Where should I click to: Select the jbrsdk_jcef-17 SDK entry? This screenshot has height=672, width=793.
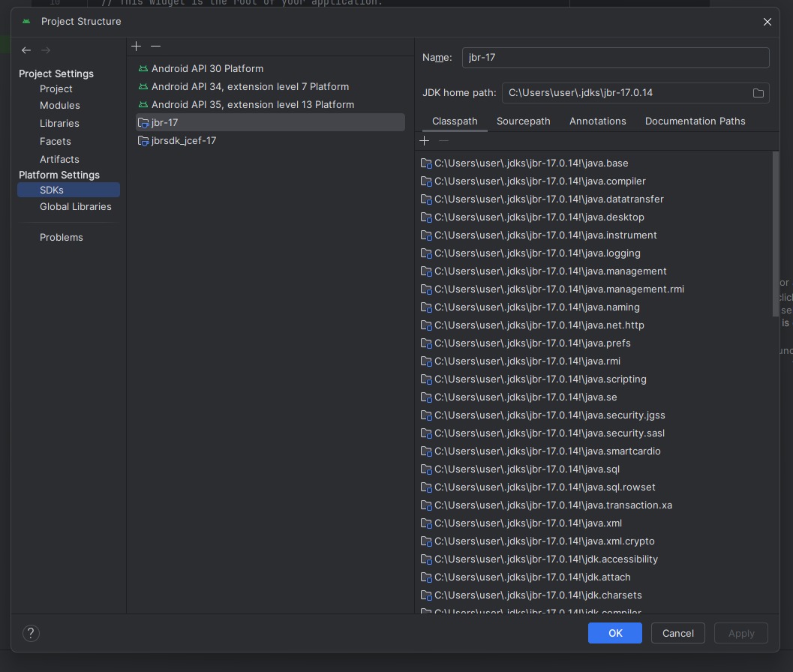click(184, 140)
